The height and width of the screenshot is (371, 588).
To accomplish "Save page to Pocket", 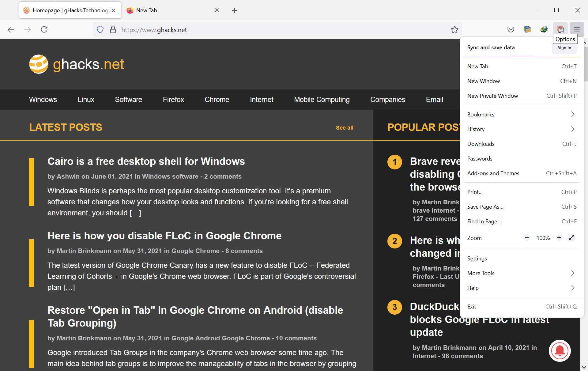I will pyautogui.click(x=510, y=29).
